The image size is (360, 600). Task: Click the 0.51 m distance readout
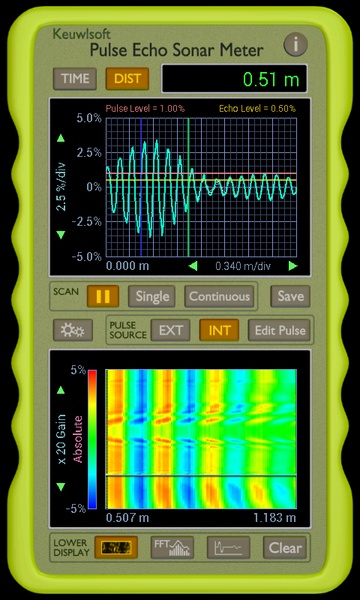coord(235,79)
